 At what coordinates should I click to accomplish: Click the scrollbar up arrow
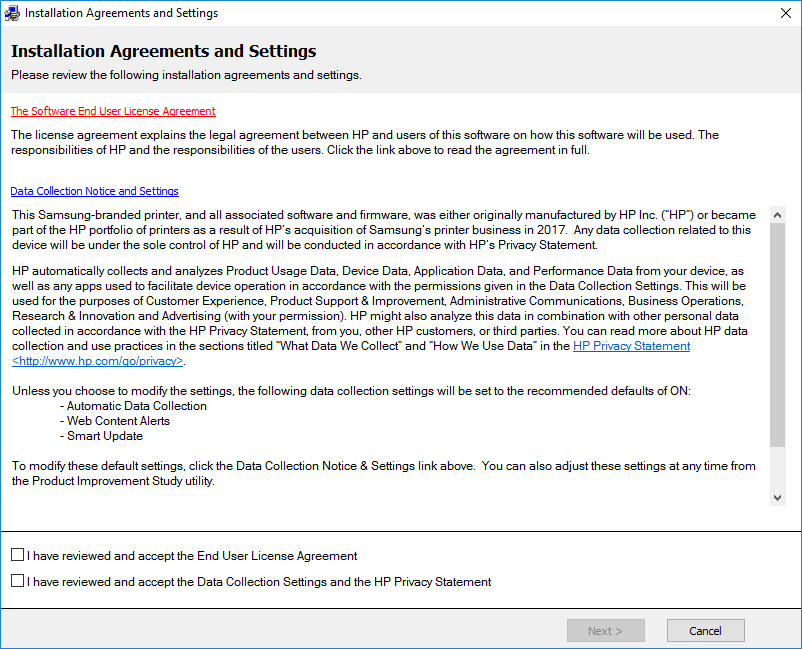click(778, 214)
